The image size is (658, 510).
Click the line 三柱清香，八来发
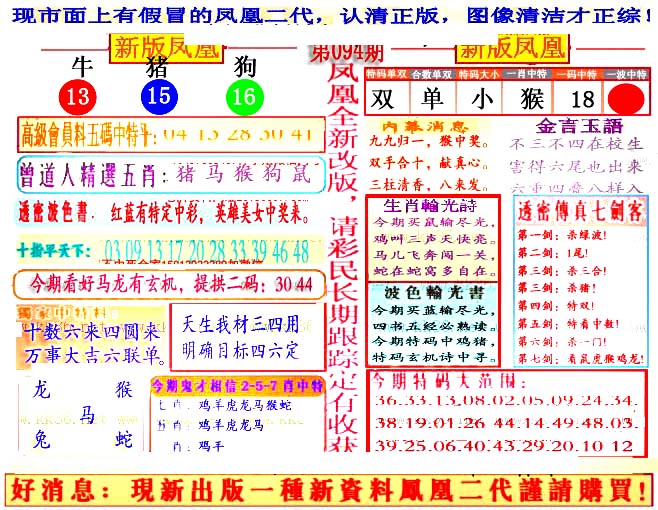coord(429,184)
